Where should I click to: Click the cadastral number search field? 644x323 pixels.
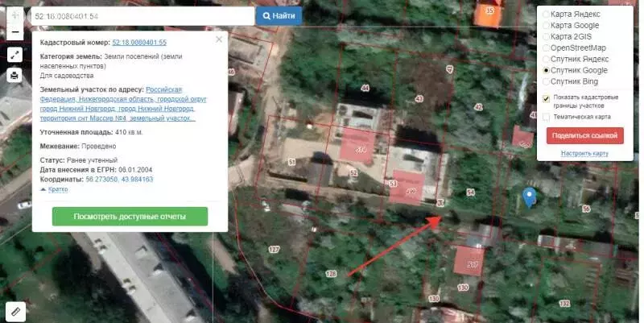(x=141, y=15)
